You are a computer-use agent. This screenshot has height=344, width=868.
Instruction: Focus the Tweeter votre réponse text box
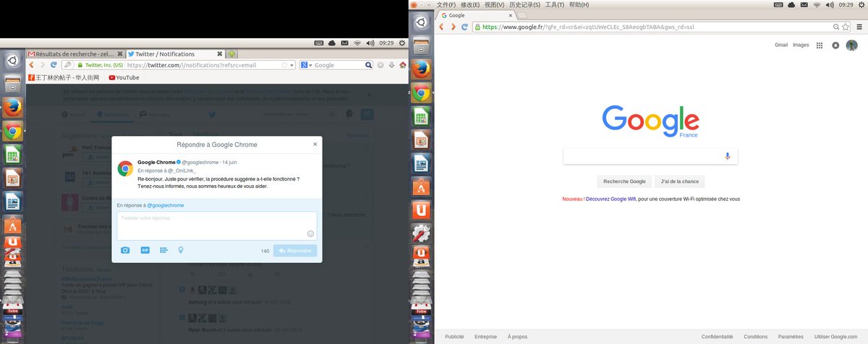(217, 225)
